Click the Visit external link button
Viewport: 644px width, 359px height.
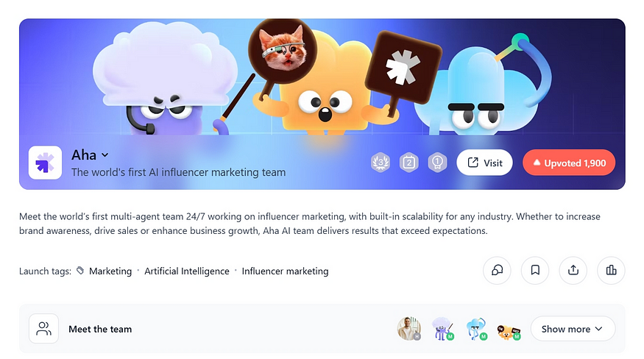(484, 163)
